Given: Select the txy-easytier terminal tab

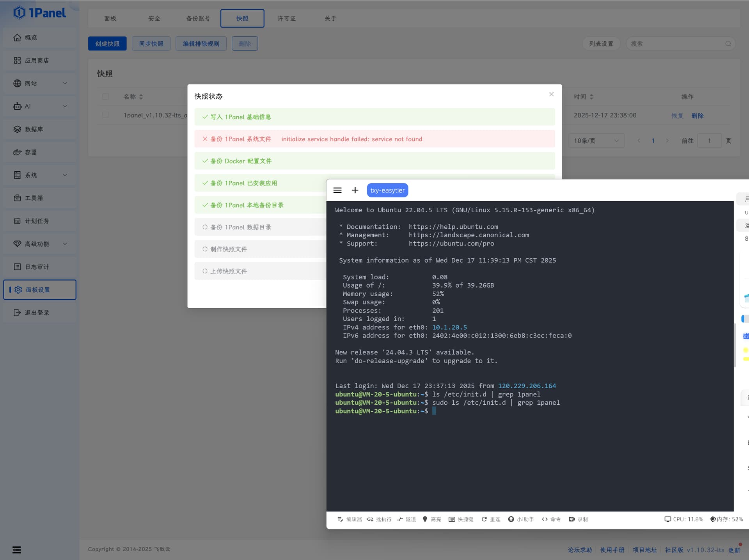Looking at the screenshot, I should [x=387, y=190].
